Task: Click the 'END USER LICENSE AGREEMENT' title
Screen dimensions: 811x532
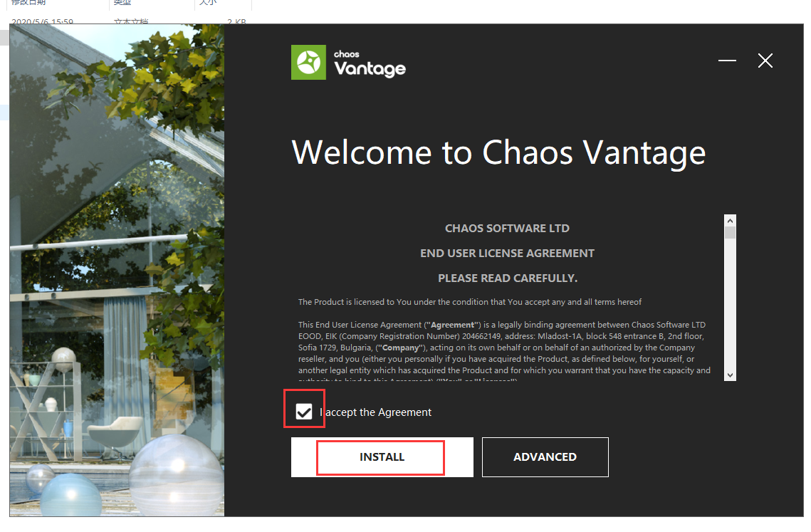Action: [507, 253]
